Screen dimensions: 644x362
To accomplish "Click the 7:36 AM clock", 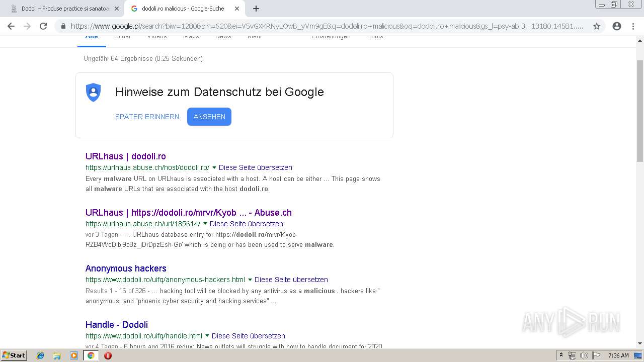I will pos(618,355).
